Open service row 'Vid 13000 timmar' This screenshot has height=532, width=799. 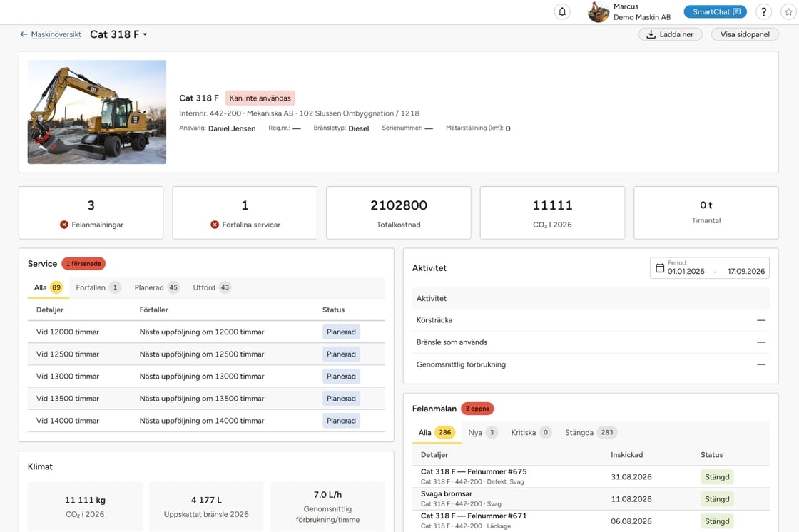[x=206, y=376]
